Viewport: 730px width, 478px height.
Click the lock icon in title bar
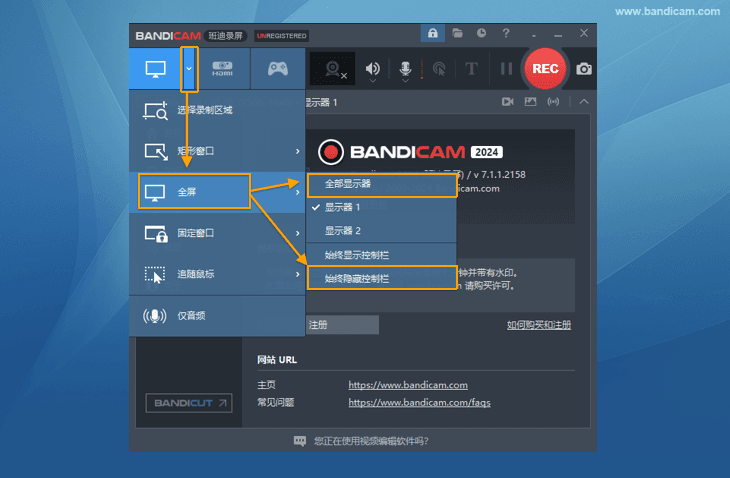coord(433,33)
